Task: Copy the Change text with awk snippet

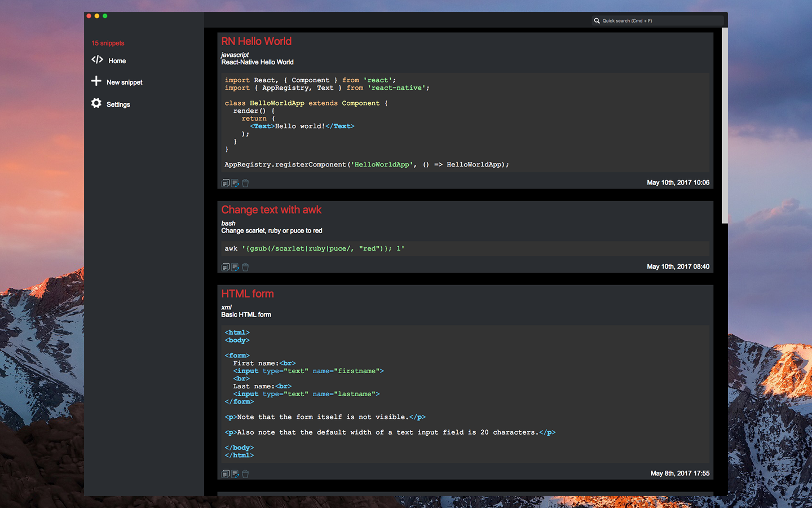Action: [226, 267]
